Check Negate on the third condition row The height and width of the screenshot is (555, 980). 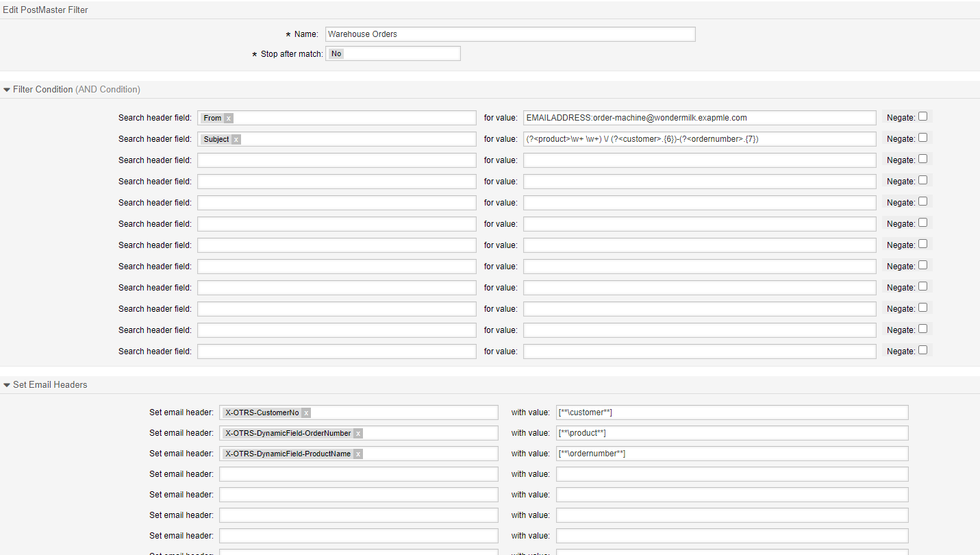click(922, 159)
